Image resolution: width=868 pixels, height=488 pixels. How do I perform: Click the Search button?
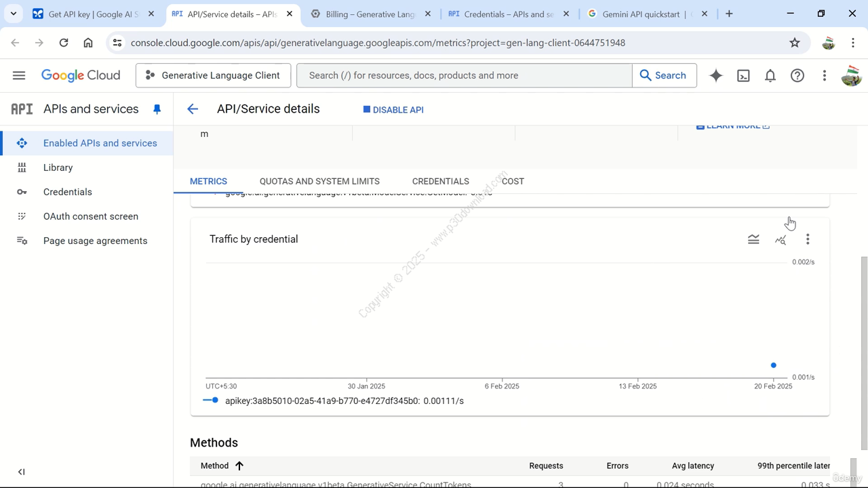(x=664, y=75)
